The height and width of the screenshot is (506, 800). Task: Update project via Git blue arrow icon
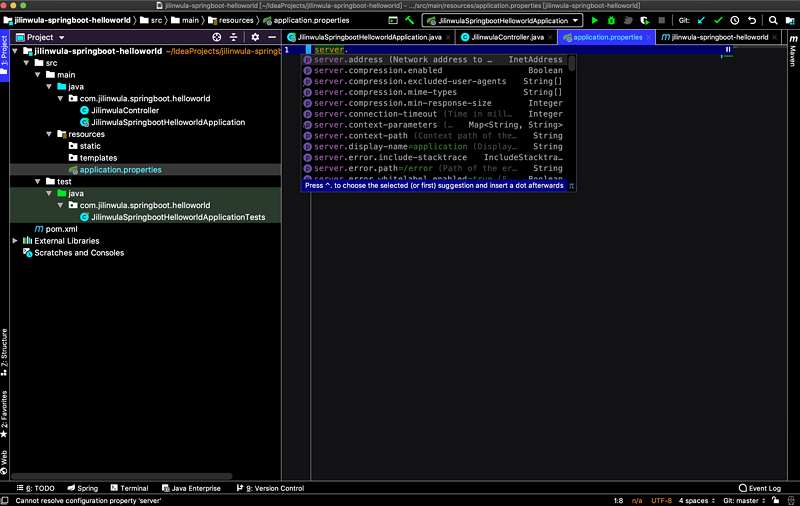tap(701, 20)
